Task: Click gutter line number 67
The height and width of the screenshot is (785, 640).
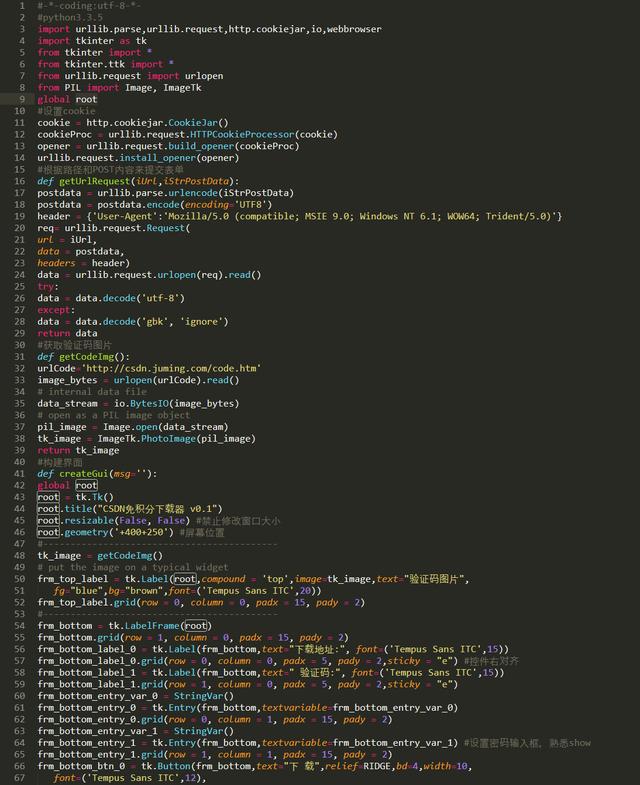Action: (x=20, y=778)
